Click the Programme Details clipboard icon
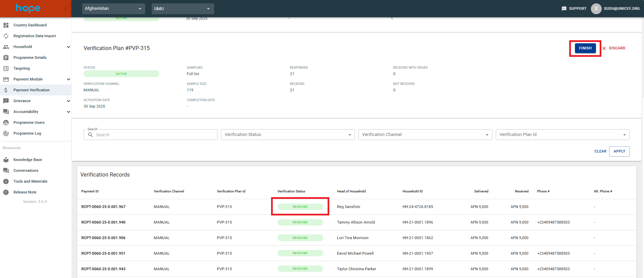Screen dimensions: 644x278 pos(6,57)
